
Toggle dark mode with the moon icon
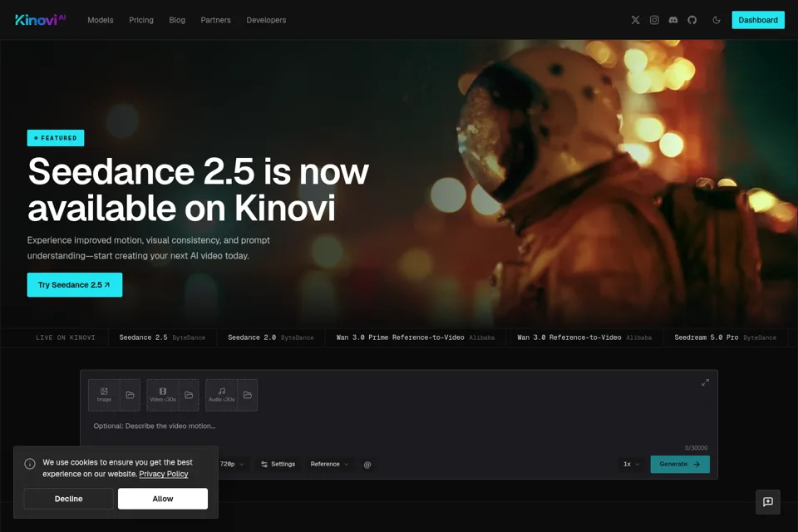pos(716,20)
